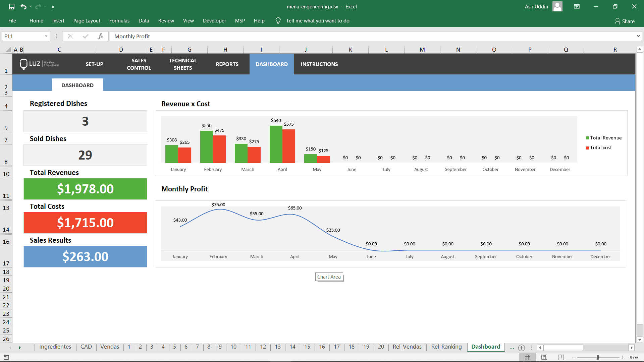This screenshot has width=644, height=362.
Task: Open the Insert Function dialog
Action: (x=101, y=36)
